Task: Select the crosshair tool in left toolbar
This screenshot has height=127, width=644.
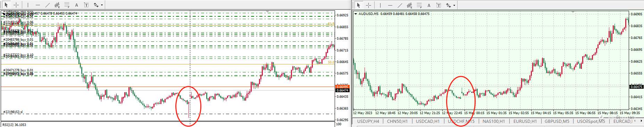Action: (16, 5)
